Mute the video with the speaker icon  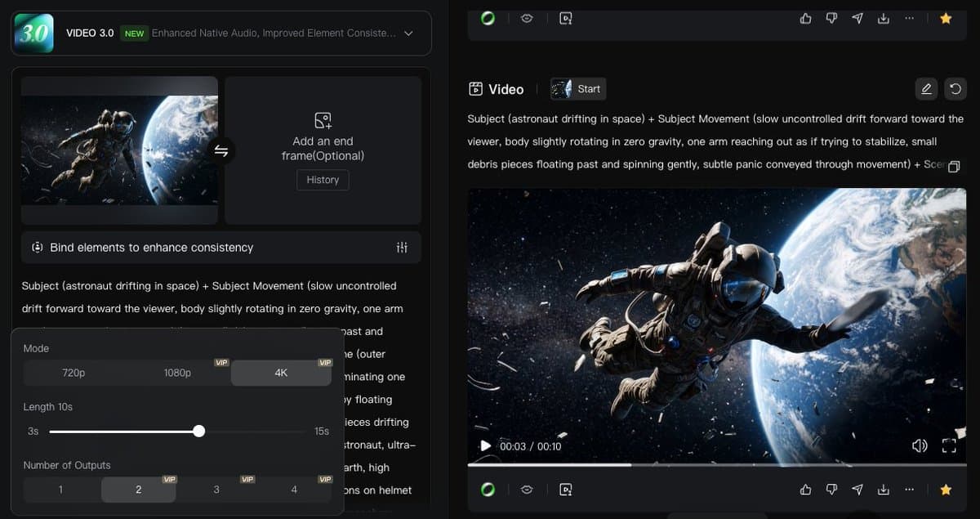pos(920,445)
